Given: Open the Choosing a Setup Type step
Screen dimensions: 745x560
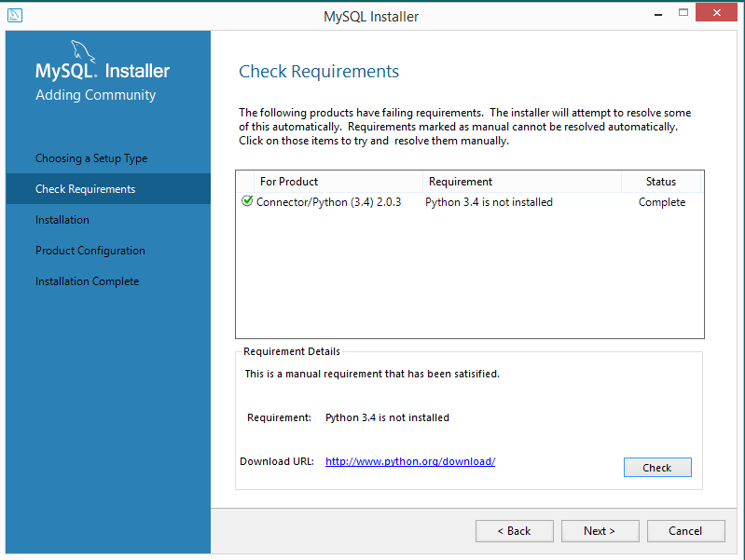Looking at the screenshot, I should (x=91, y=158).
